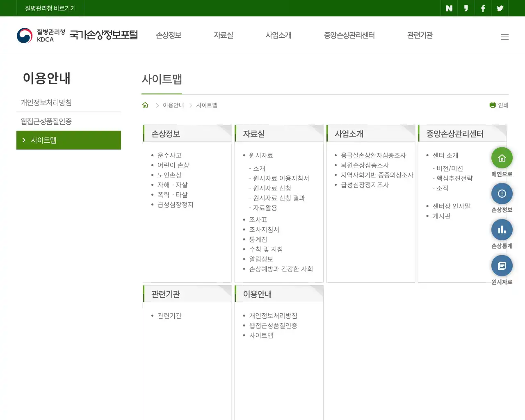525x420 pixels.
Task: Open 웹접근성품질인증 link in 이용안내 card
Action: click(273, 326)
